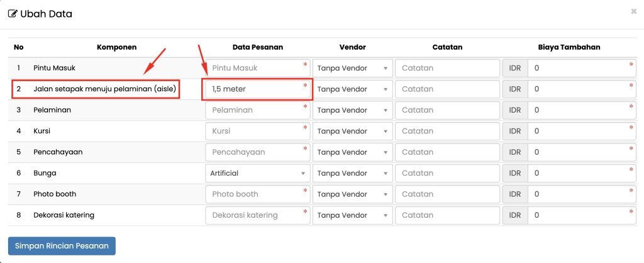This screenshot has width=644, height=263.
Task: Click Biaya Tambahan field for Kursi
Action: (x=581, y=131)
